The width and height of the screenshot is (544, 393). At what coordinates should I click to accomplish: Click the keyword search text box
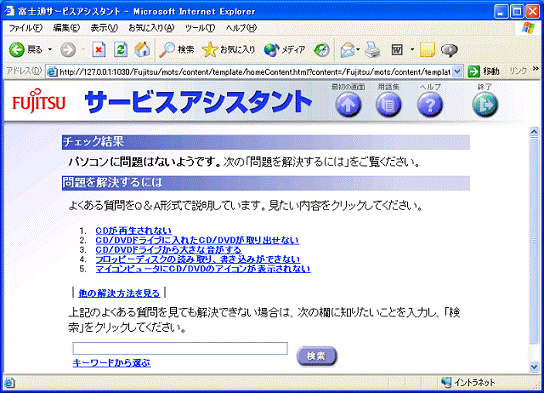click(180, 348)
